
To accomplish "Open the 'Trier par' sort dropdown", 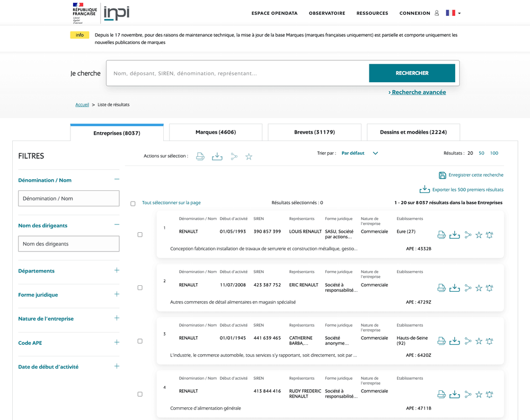I will point(359,153).
